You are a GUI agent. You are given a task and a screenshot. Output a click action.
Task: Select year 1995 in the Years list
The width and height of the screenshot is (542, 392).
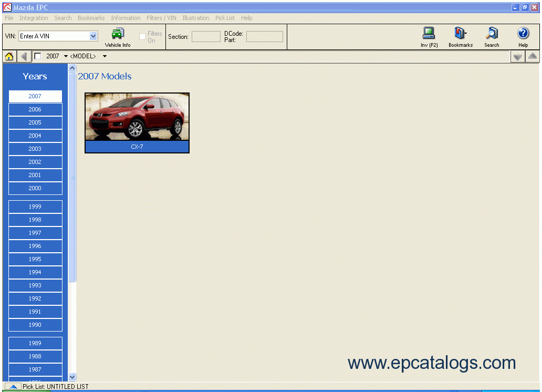(35, 259)
